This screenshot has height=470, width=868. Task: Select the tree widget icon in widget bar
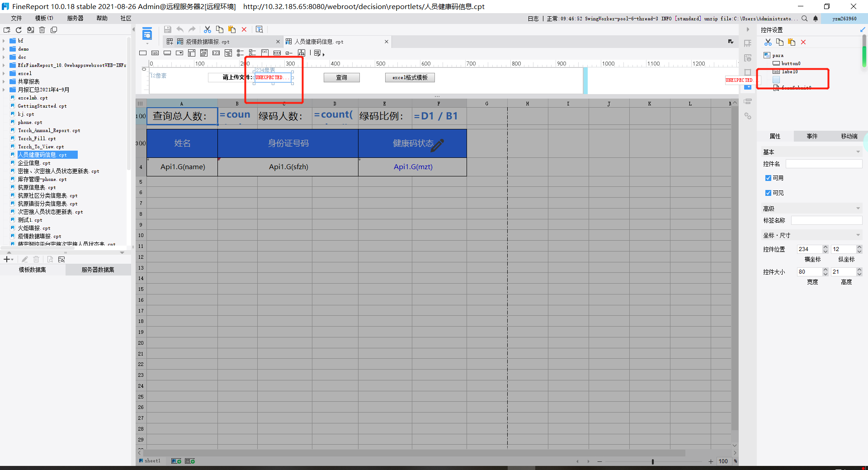tap(302, 53)
